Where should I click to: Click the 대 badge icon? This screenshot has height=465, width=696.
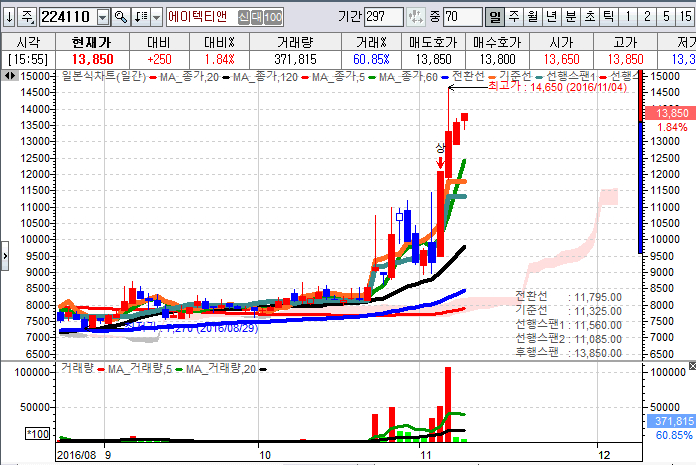[x=256, y=17]
